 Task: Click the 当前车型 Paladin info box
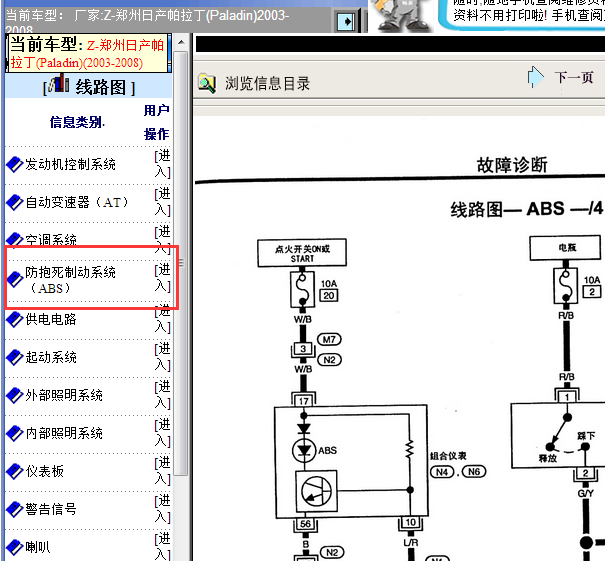pyautogui.click(x=88, y=53)
